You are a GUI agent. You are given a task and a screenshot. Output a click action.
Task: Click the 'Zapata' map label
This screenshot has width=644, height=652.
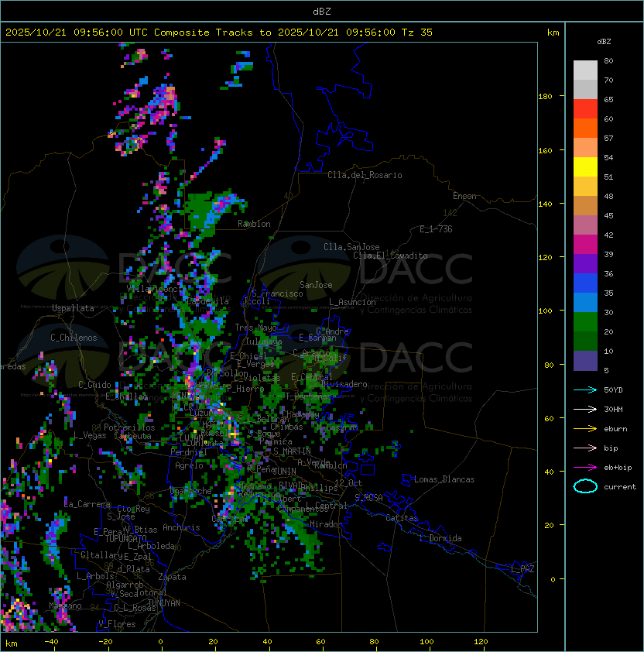pyautogui.click(x=172, y=577)
